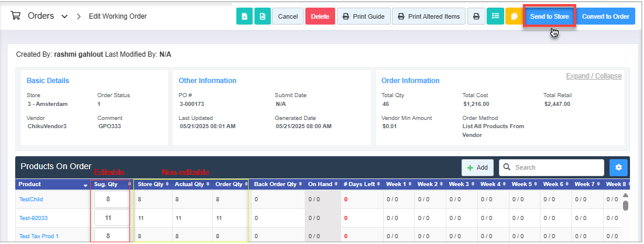The image size is (644, 244).
Task: Click Expand / Collapse link
Action: point(594,76)
